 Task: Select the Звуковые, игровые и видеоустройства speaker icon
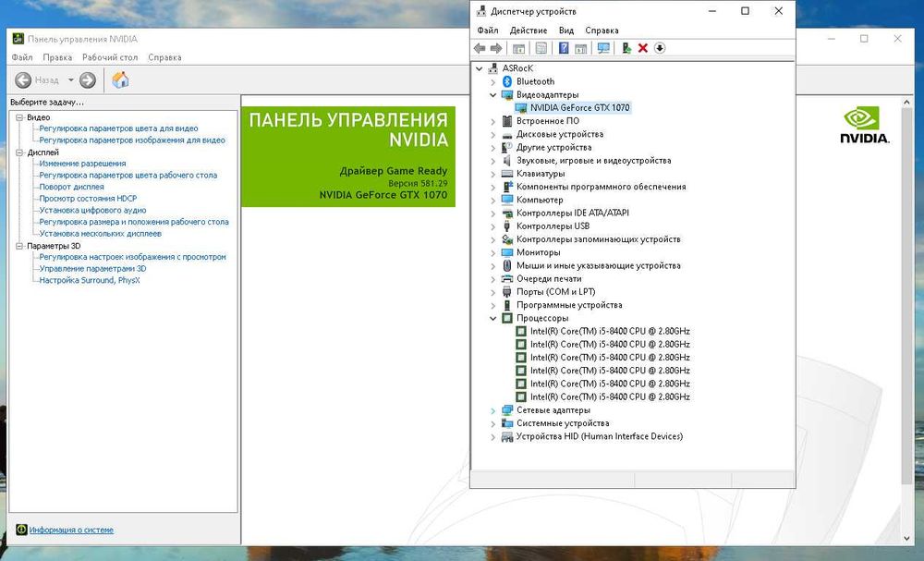tap(506, 160)
